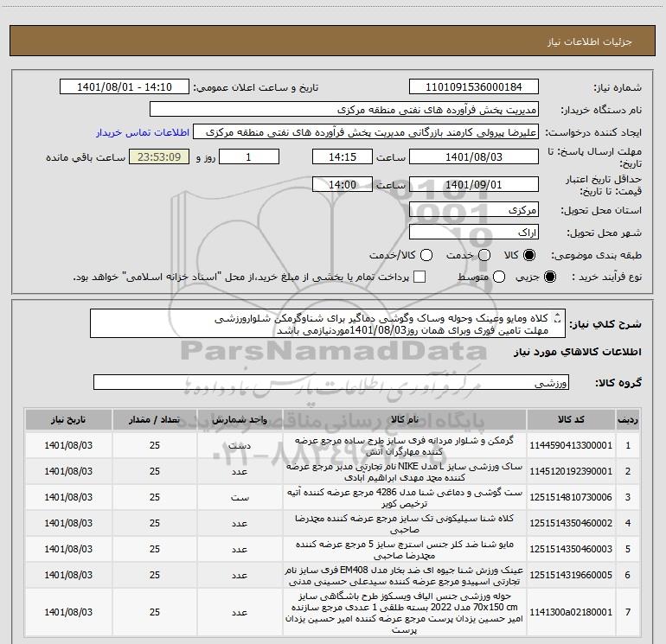Click the response deadline date 1401/08/03 field
Image resolution: width=666 pixels, height=644 pixels.
coord(472,159)
